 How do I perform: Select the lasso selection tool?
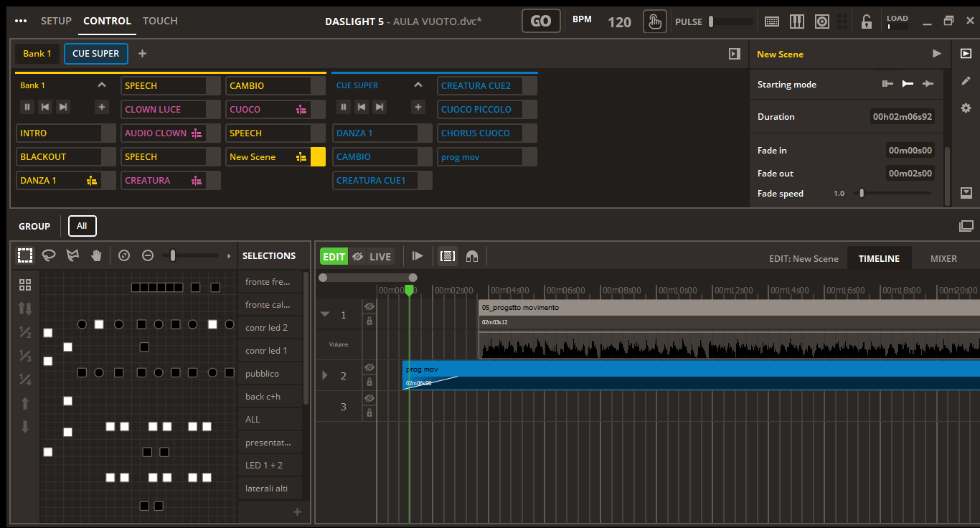(49, 255)
